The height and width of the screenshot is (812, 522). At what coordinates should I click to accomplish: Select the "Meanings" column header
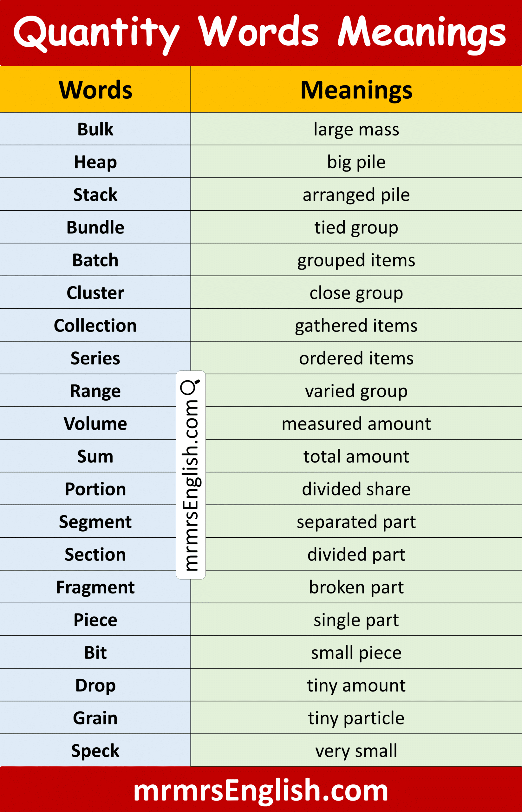356,90
